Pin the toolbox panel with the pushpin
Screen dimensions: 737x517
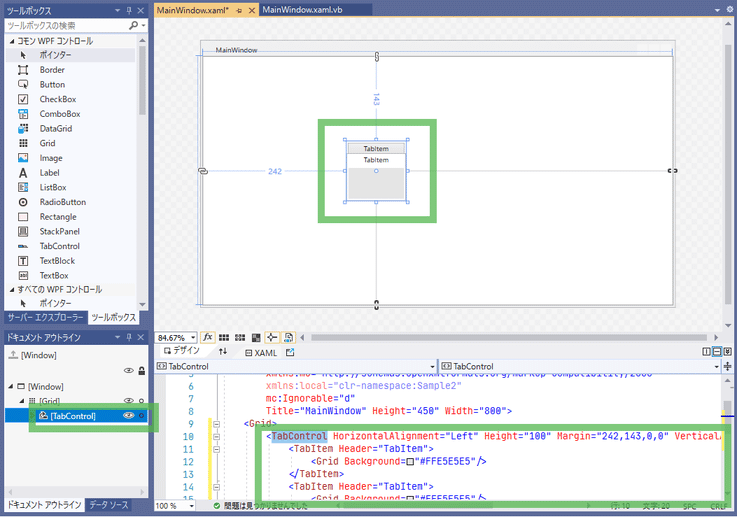coord(129,9)
